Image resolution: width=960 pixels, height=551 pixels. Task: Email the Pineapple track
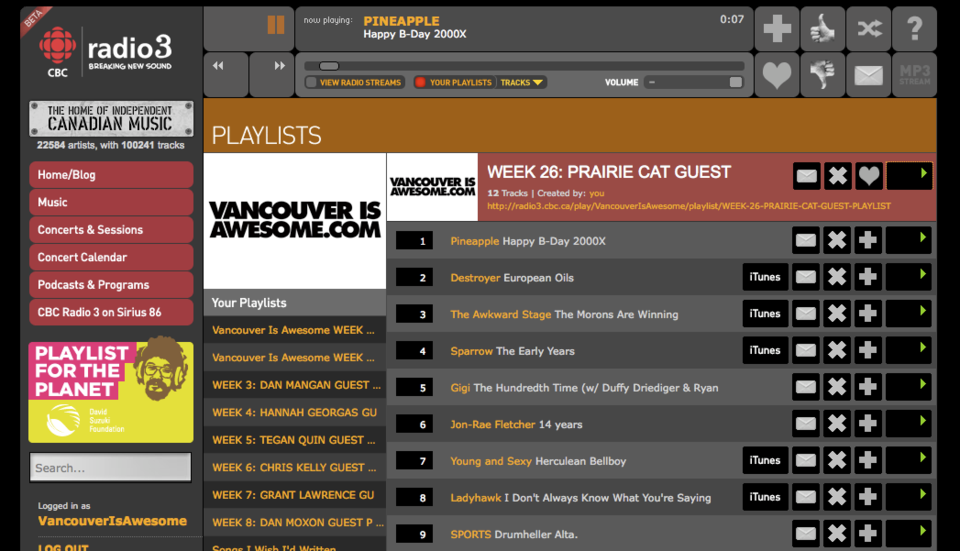click(x=806, y=240)
